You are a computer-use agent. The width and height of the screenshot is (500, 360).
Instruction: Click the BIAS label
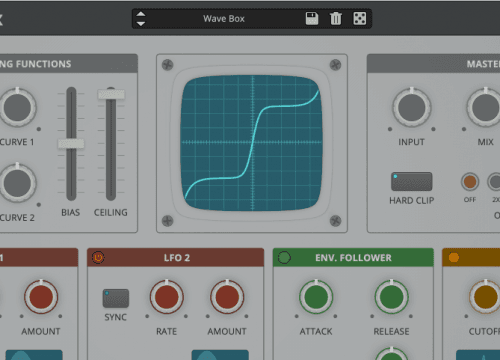coord(71,212)
